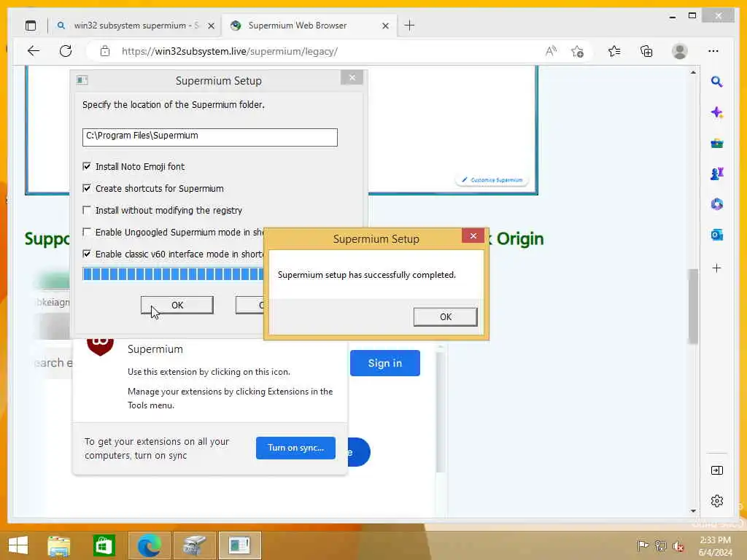Open the scanner-like taskbar application icon
The height and width of the screenshot is (560, 747).
(x=194, y=545)
